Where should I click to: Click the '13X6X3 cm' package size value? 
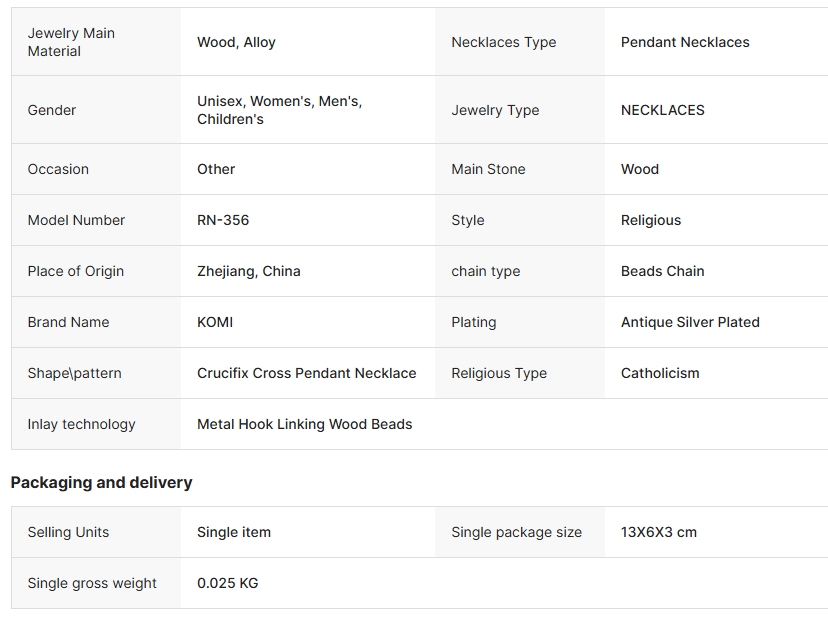pyautogui.click(x=659, y=532)
